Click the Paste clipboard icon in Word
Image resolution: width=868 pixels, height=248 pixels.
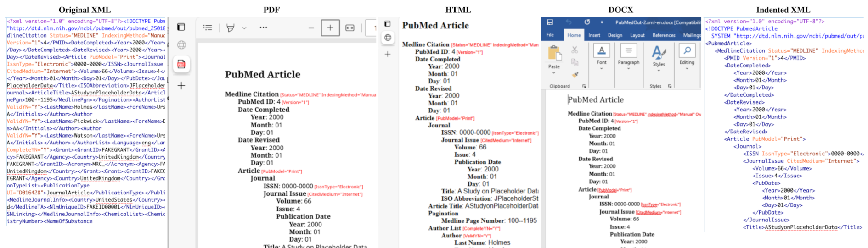click(x=554, y=53)
